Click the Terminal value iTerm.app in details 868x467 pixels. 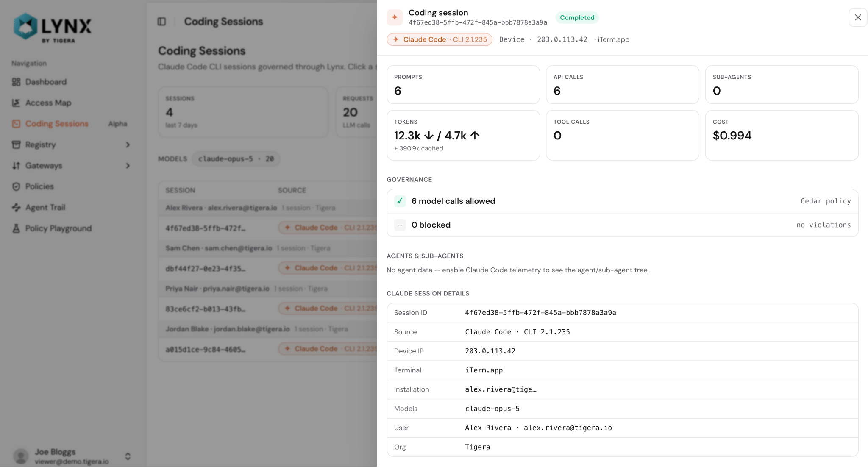(x=484, y=370)
